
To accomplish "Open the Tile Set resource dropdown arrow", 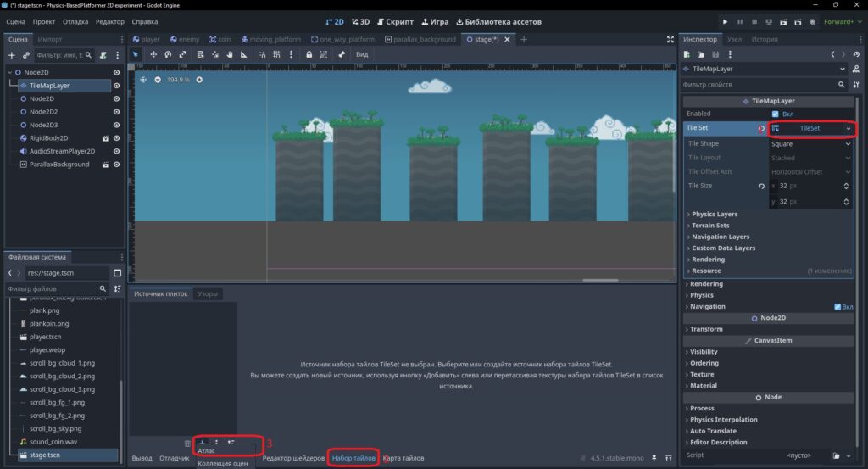I will (x=848, y=128).
